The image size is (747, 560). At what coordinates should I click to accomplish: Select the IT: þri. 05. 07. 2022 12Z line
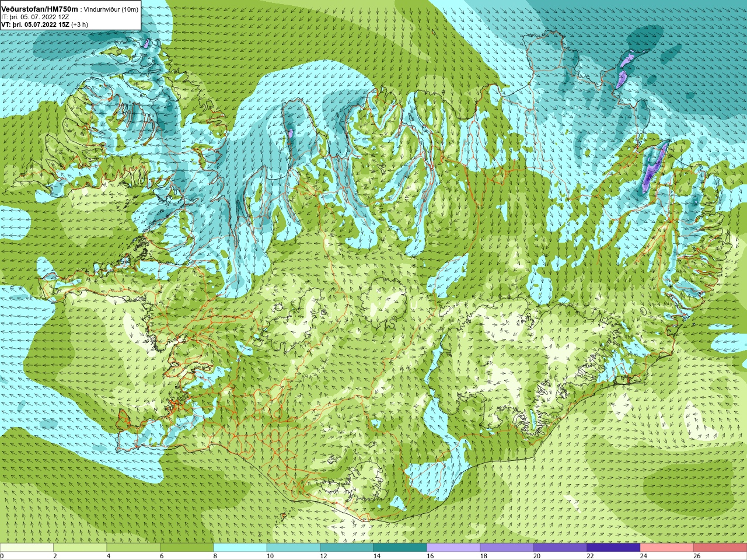coord(35,17)
